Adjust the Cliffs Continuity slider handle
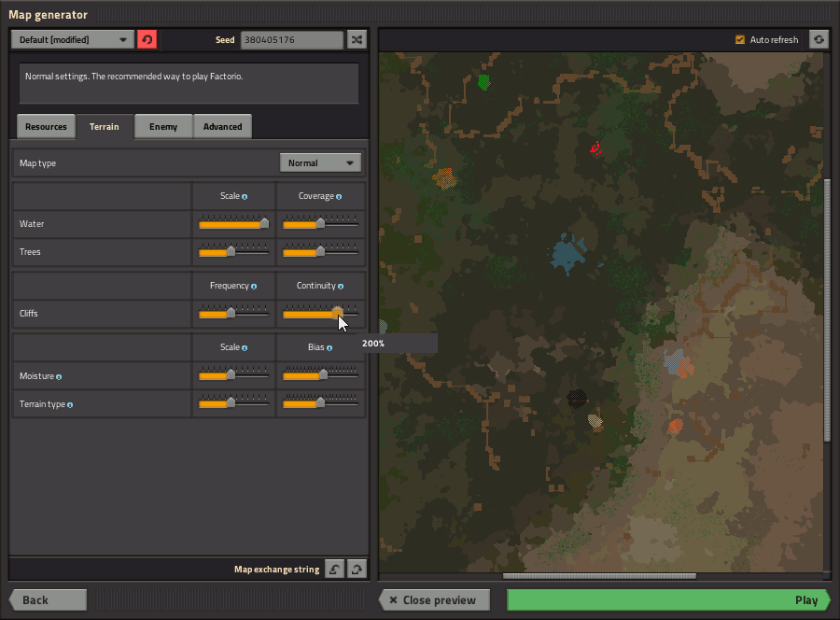Screen dimensions: 840x620 coord(337,313)
